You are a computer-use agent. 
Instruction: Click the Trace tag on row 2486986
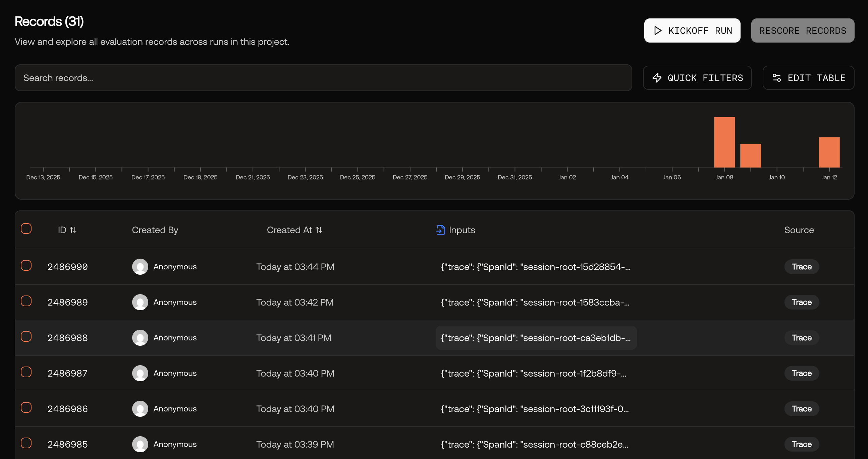click(x=801, y=409)
